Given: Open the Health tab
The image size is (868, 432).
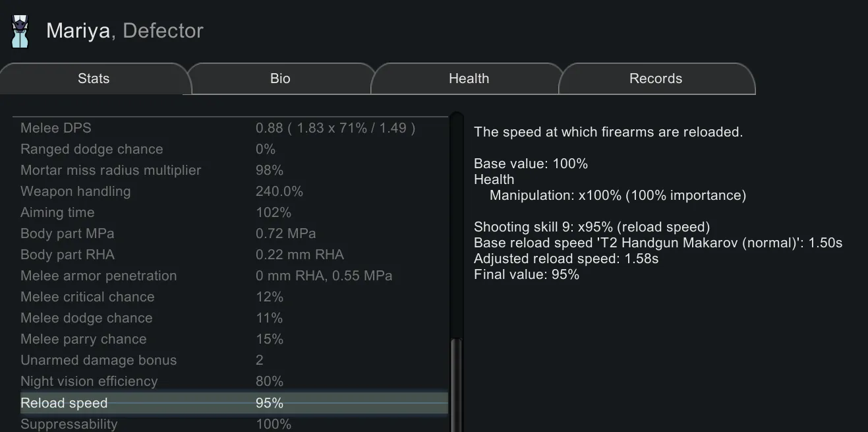Looking at the screenshot, I should [x=469, y=78].
